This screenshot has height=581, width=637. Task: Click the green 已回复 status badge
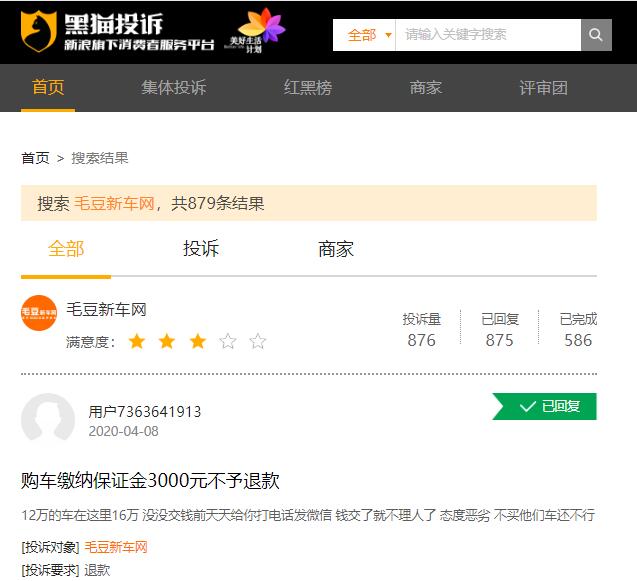[544, 406]
